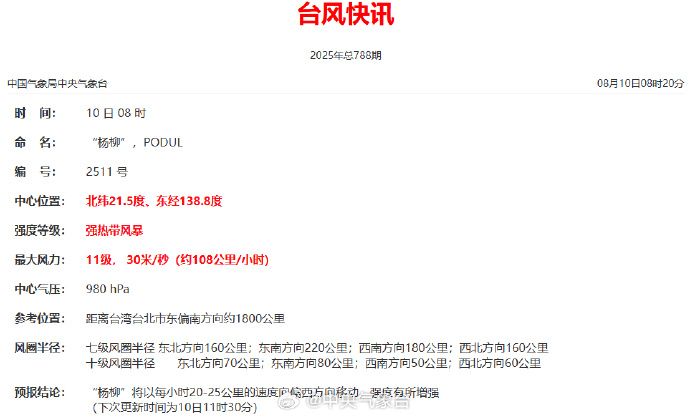Click the red 台风快讯 title

tap(345, 15)
